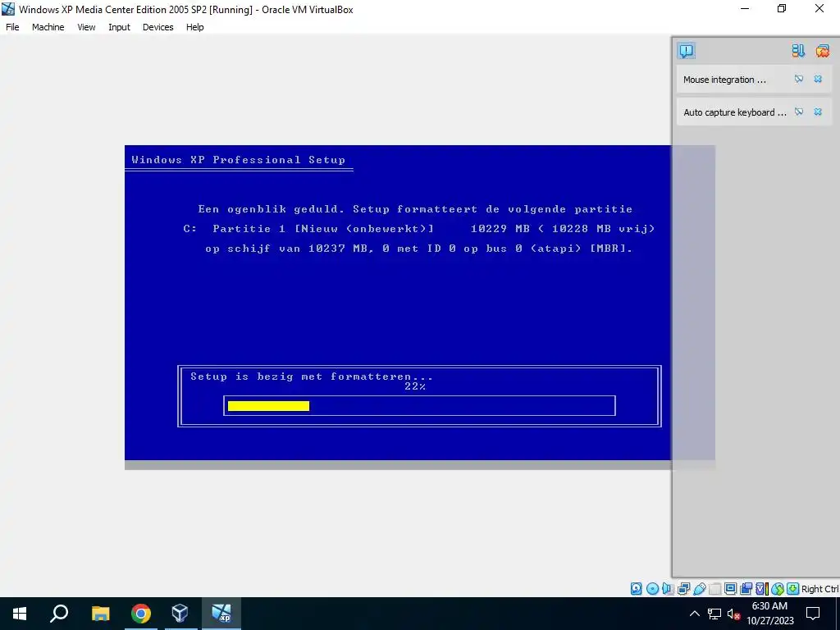
Task: Click 'Een ogenblik geduld' message line
Action: pos(415,209)
